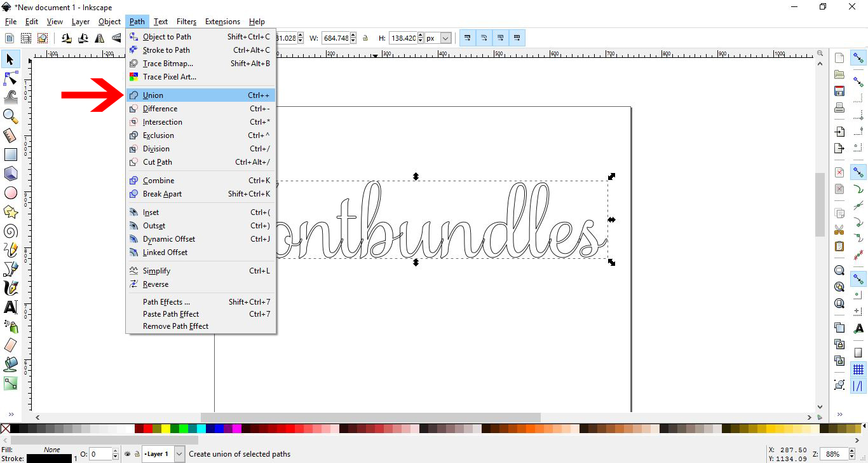Open the File menu
This screenshot has width=868, height=463.
click(x=11, y=22)
